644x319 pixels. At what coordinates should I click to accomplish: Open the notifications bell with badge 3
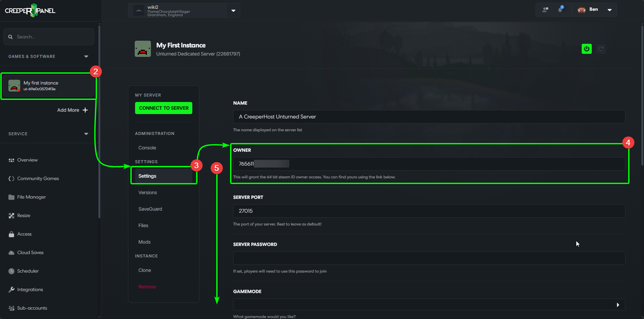click(x=560, y=9)
